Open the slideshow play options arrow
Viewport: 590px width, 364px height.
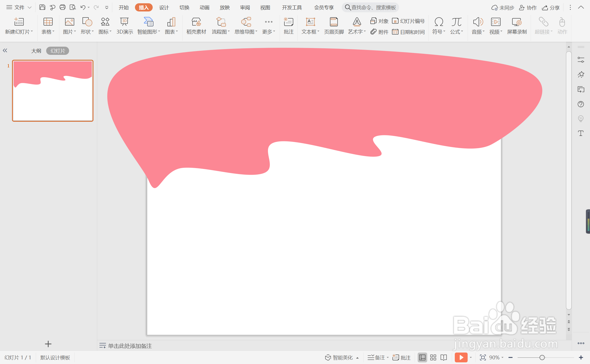tap(471, 357)
